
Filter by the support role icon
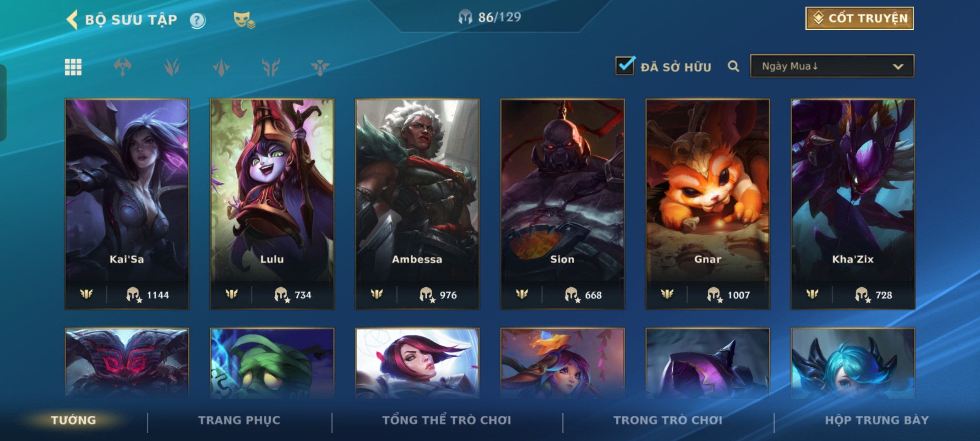[320, 67]
